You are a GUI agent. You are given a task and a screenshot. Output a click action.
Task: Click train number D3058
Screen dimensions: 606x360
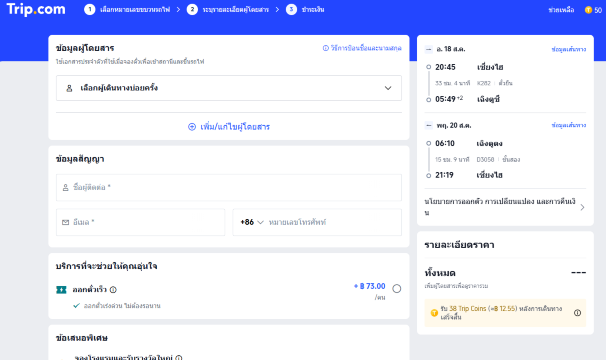(485, 159)
